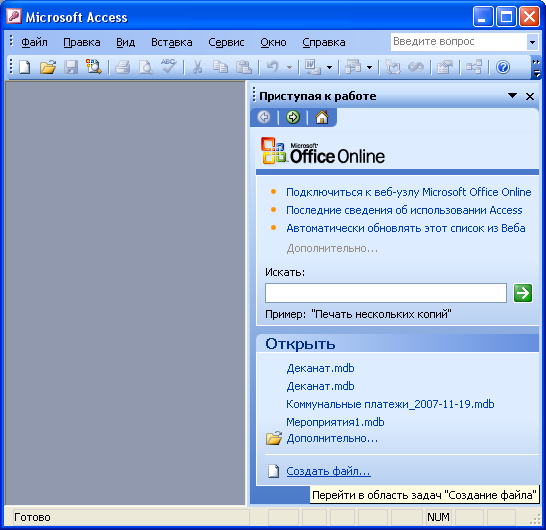This screenshot has width=546, height=530.
Task: Click the Code toolbar icon
Action: pos(392,67)
